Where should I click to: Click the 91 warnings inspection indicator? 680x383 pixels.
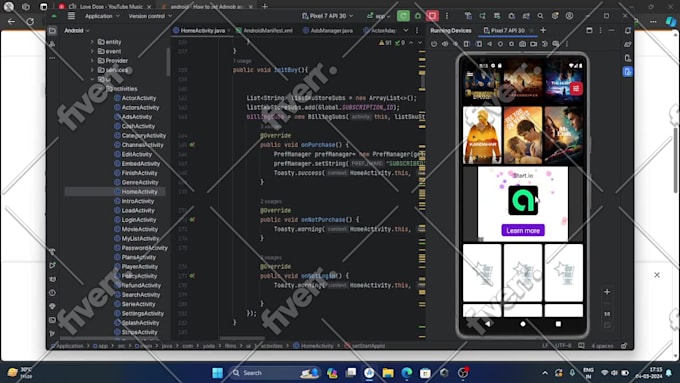coord(385,43)
